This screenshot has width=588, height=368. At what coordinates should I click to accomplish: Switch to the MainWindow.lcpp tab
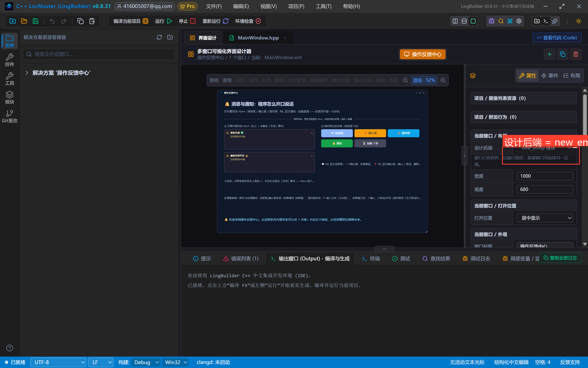[258, 38]
